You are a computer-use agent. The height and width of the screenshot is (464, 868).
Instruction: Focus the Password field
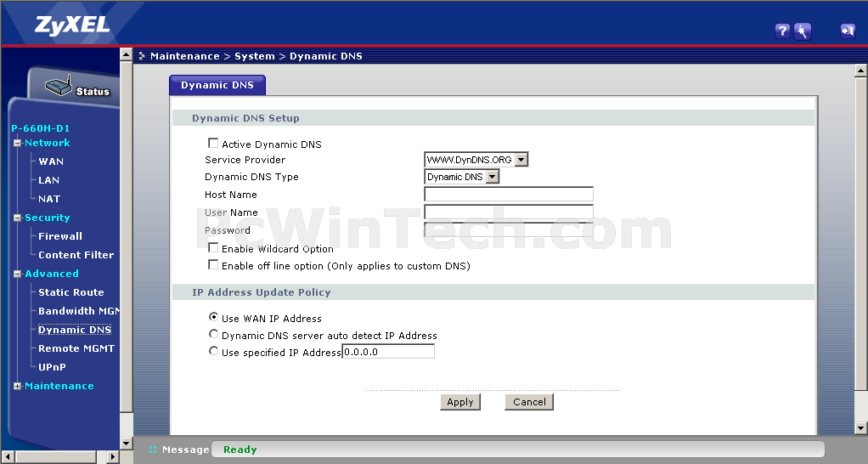pos(509,229)
